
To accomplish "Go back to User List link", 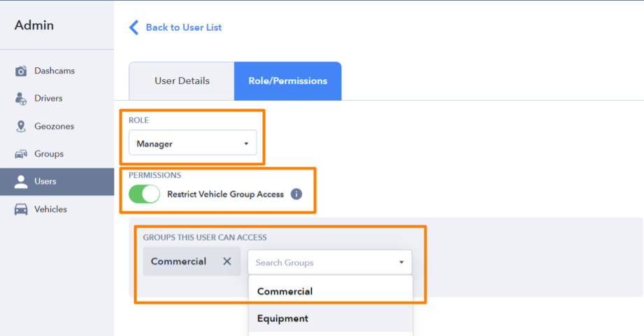I will point(184,27).
